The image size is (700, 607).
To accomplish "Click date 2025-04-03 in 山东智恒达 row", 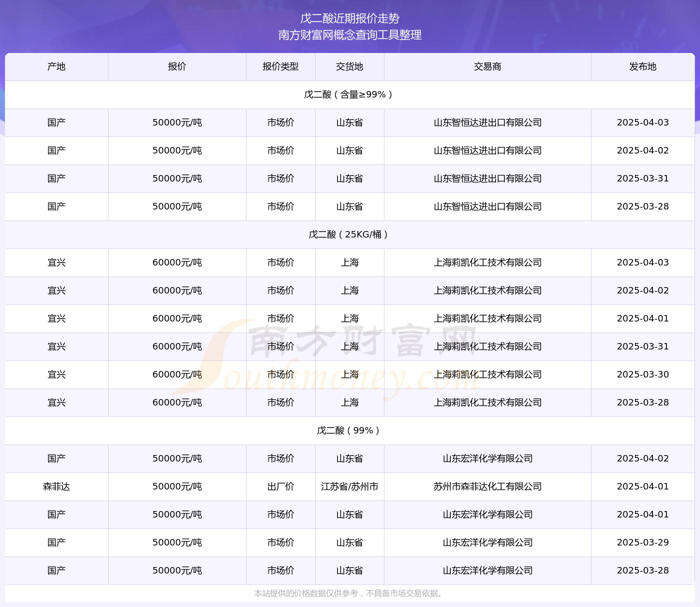I will [642, 122].
